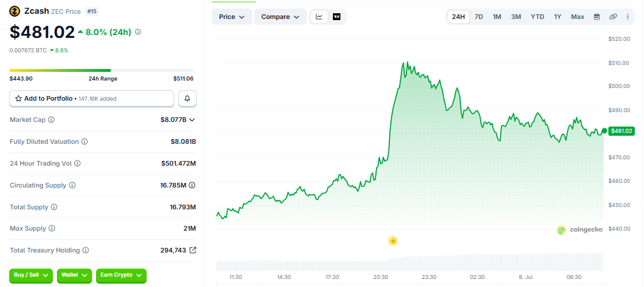The height and width of the screenshot is (287, 644).
Task: Open info icon next to 8.0% (24h)
Action: coord(138,32)
